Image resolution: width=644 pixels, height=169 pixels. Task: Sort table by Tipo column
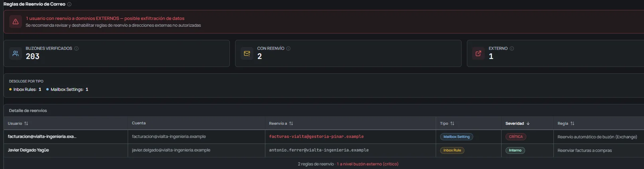coord(447,124)
